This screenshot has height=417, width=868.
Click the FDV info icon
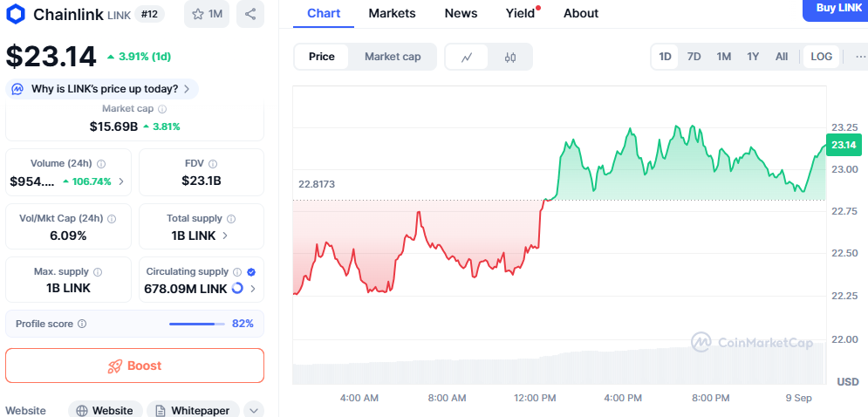tap(213, 164)
